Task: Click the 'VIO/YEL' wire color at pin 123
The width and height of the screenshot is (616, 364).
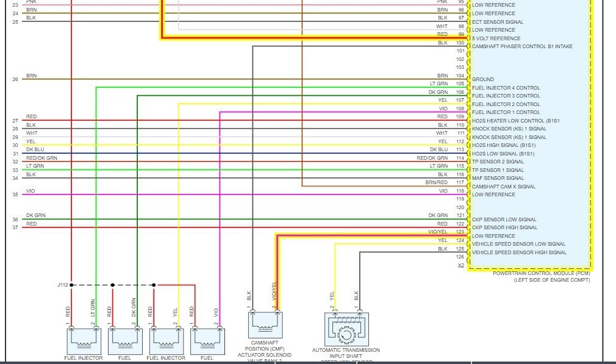Action: 438,232
